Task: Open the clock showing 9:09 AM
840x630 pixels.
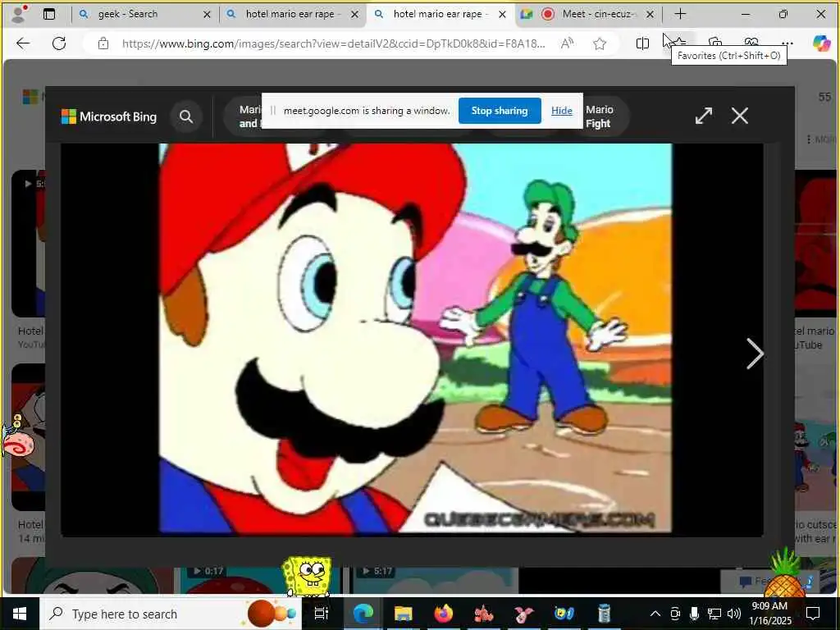Action: 769,614
